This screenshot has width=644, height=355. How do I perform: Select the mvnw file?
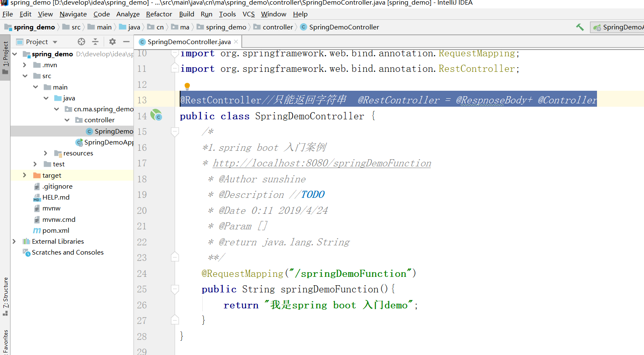pyautogui.click(x=47, y=208)
